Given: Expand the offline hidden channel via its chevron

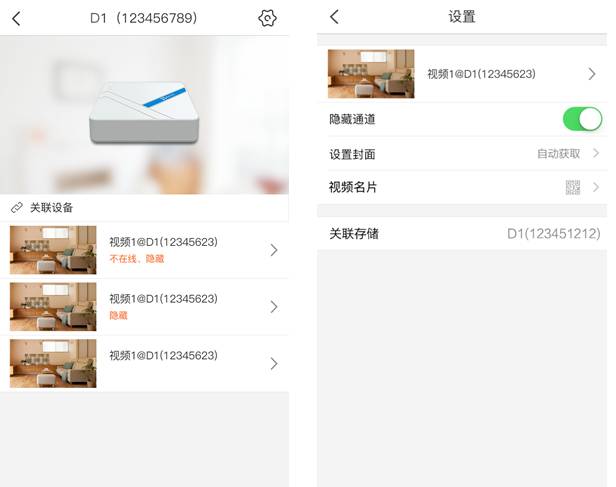Looking at the screenshot, I should [x=274, y=250].
